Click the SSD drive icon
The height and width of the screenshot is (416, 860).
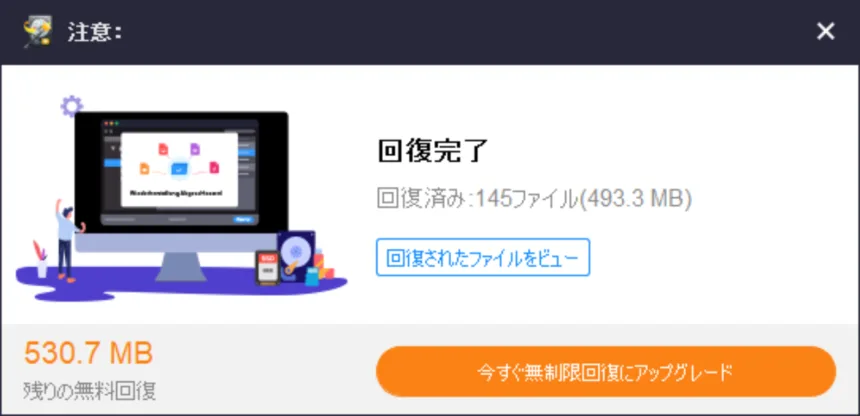click(268, 267)
